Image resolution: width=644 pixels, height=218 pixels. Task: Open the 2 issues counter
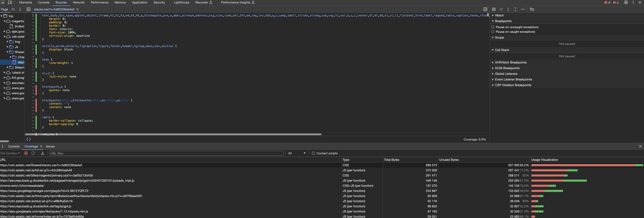tap(616, 2)
